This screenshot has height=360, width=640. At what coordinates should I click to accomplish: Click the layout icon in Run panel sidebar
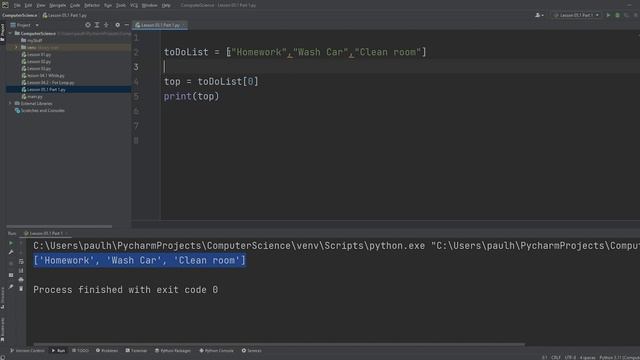click(x=11, y=275)
